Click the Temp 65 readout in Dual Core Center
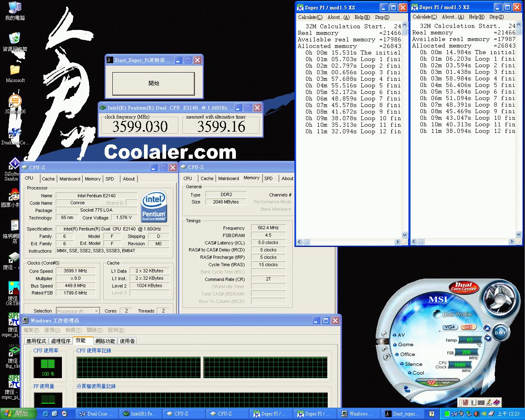This screenshot has width=525, height=420. point(469,340)
